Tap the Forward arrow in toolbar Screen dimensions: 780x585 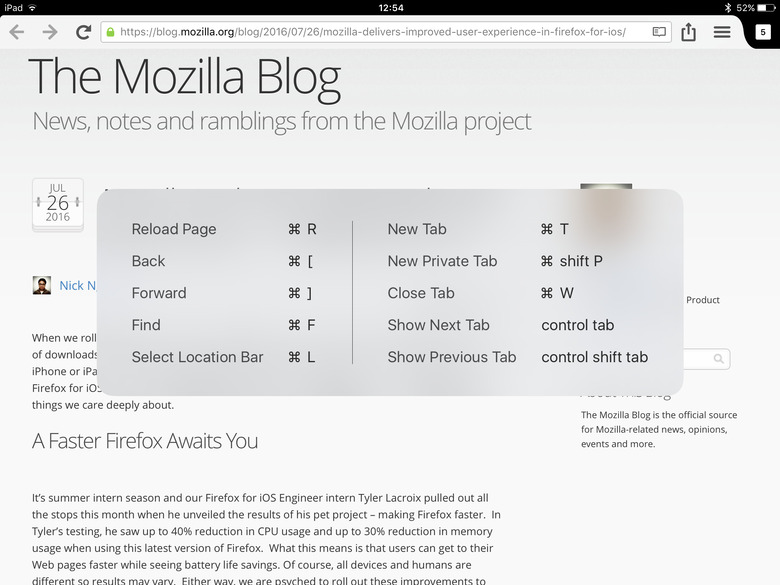pos(50,32)
